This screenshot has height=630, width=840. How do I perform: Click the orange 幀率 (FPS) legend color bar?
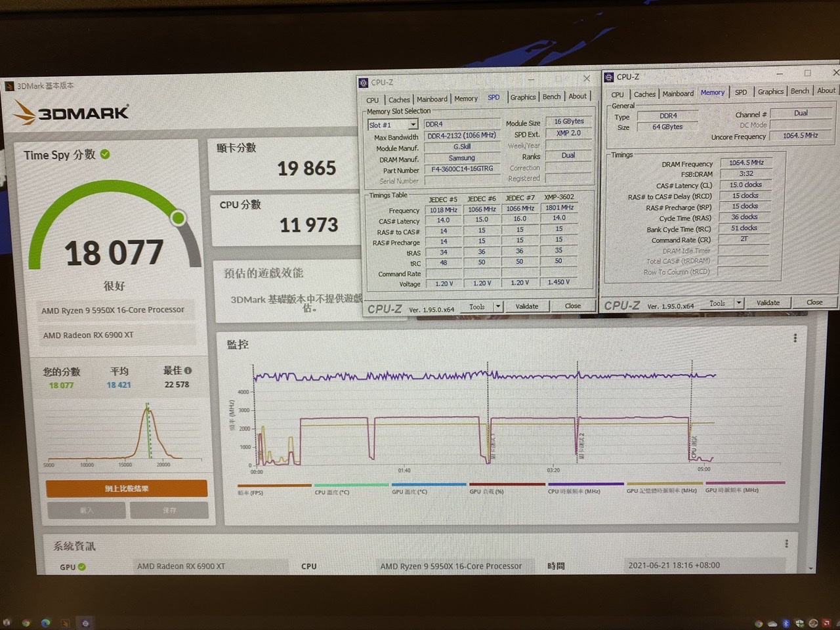click(274, 486)
